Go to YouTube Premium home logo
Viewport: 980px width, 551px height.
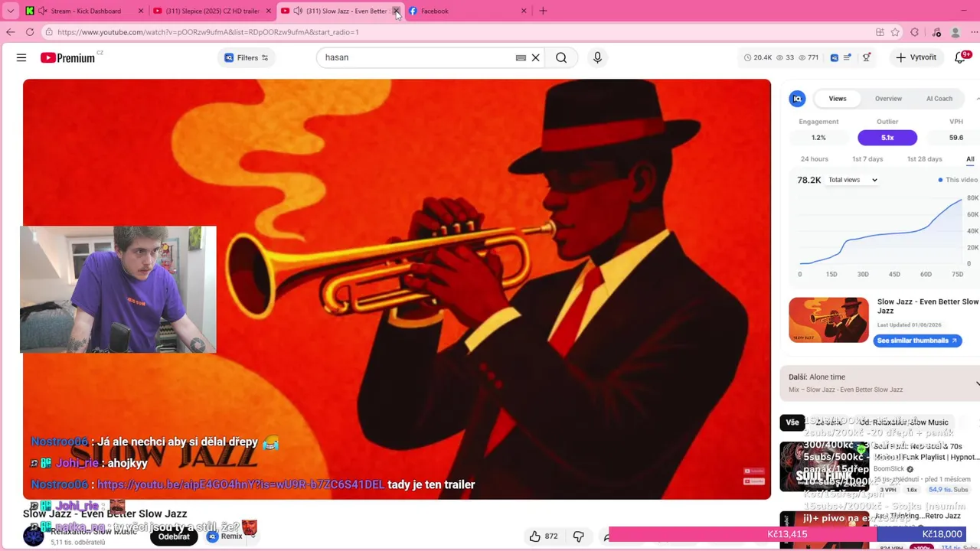tap(68, 57)
